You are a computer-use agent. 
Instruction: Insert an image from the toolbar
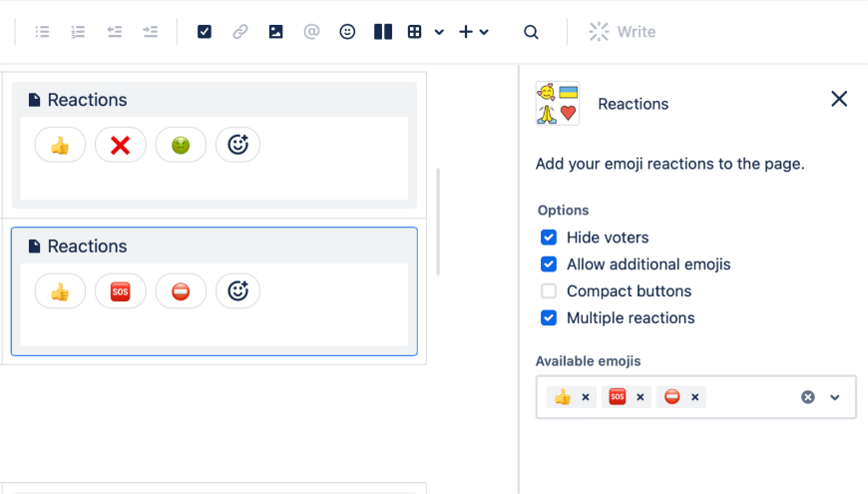click(276, 32)
